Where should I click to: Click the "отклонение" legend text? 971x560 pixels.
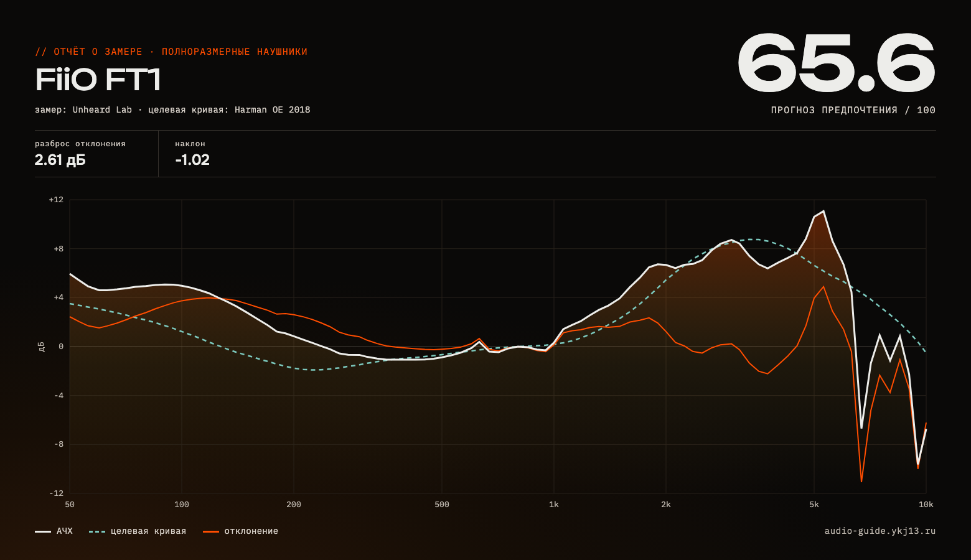tap(251, 531)
